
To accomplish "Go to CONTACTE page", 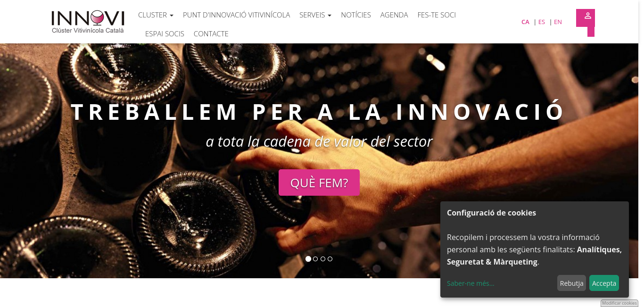I will 211,34.
